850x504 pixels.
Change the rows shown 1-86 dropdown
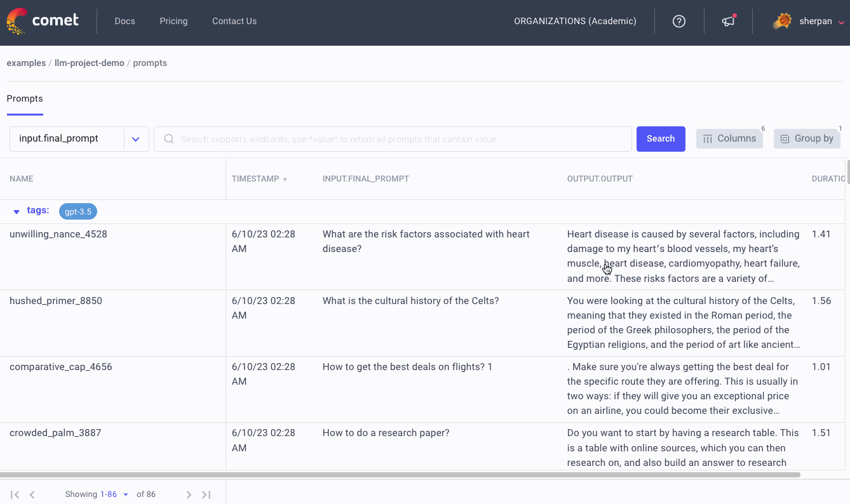pos(114,494)
